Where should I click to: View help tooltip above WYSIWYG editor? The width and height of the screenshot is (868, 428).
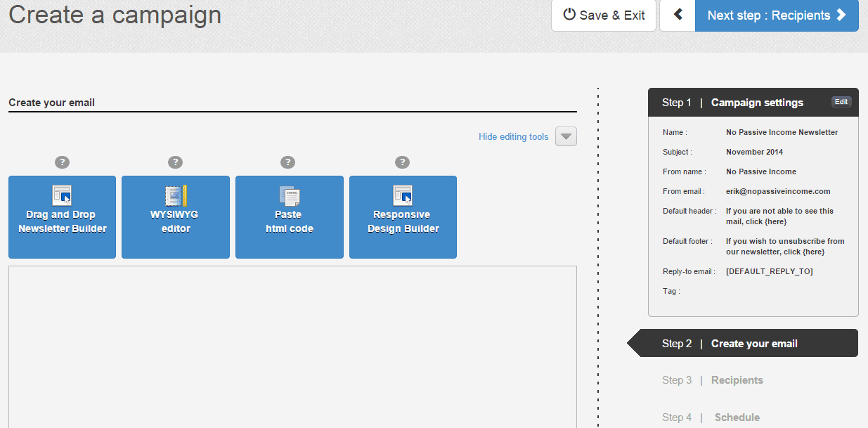(175, 162)
